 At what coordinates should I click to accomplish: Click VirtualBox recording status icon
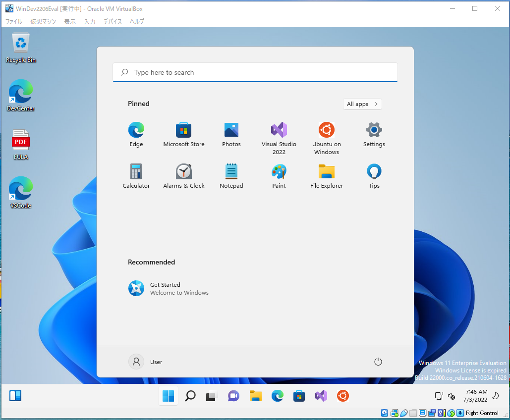point(432,413)
